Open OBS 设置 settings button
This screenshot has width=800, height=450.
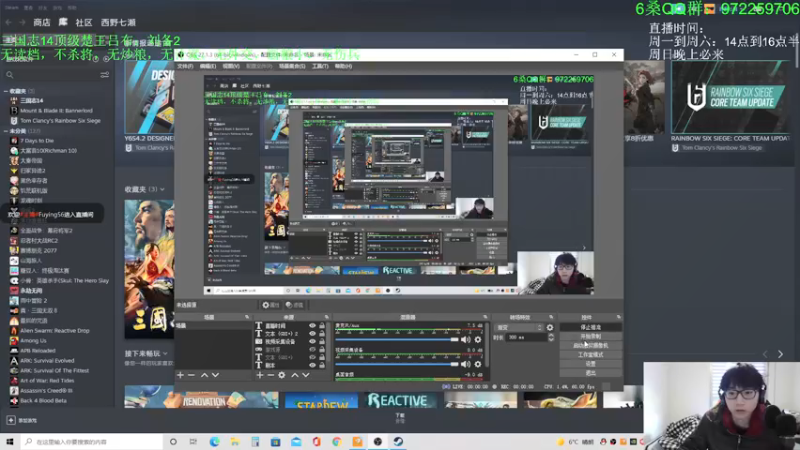click(x=590, y=364)
